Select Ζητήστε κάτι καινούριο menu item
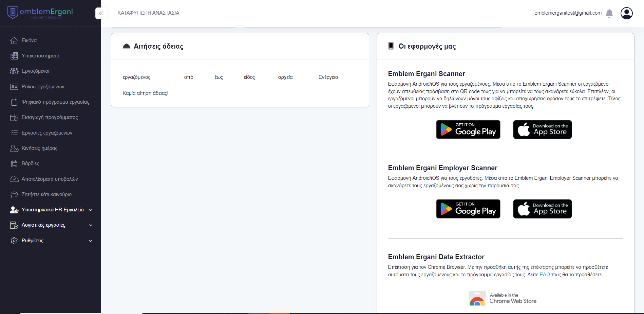Screen dimensions: 644x314 [x=46, y=194]
